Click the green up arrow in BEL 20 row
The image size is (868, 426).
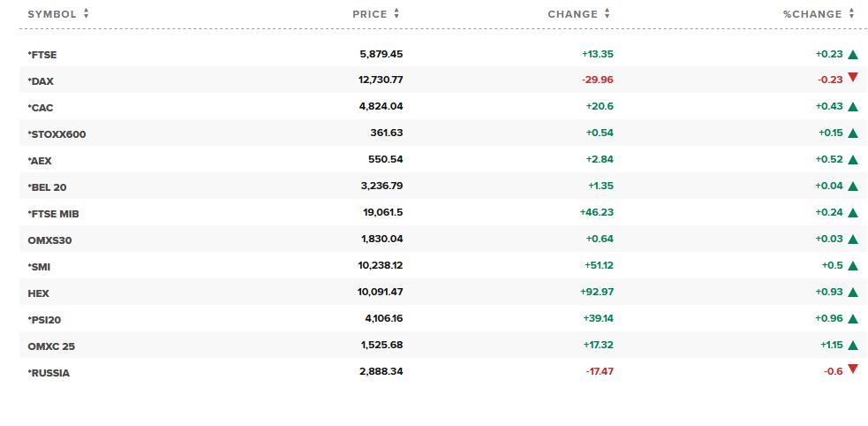click(852, 186)
